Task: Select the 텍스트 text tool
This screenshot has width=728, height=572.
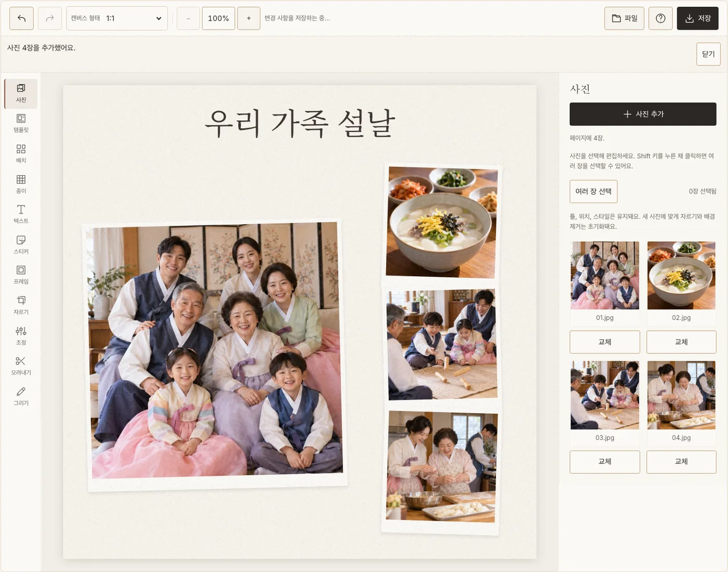Action: (21, 214)
